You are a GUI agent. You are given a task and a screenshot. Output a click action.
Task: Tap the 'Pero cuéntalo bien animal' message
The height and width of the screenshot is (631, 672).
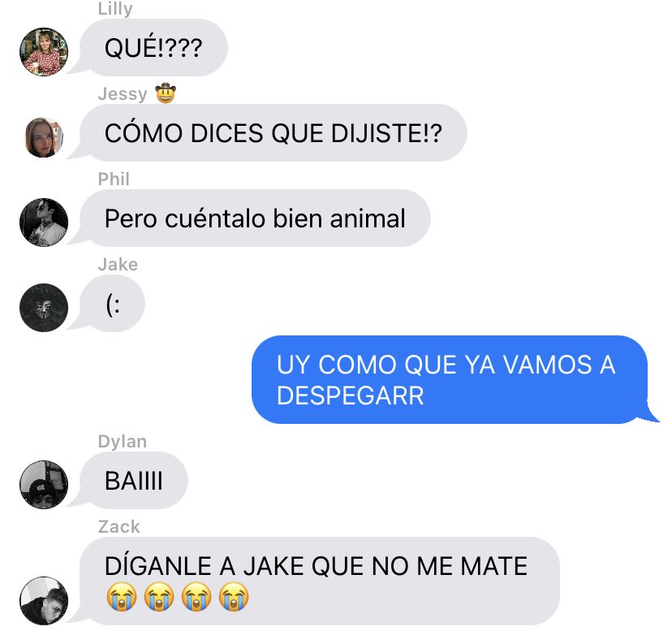(255, 218)
